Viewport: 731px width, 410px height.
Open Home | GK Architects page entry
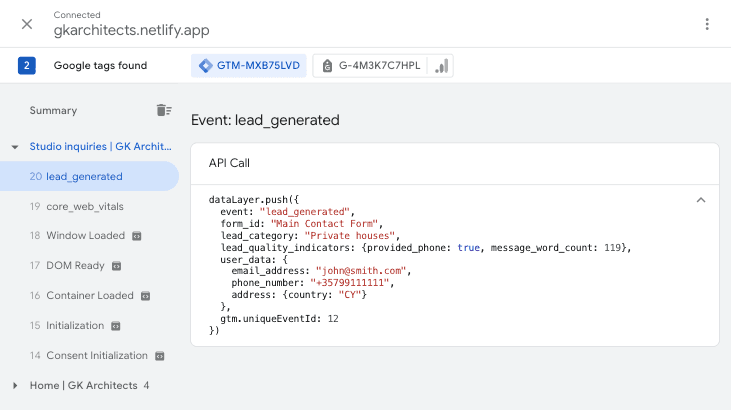click(83, 385)
